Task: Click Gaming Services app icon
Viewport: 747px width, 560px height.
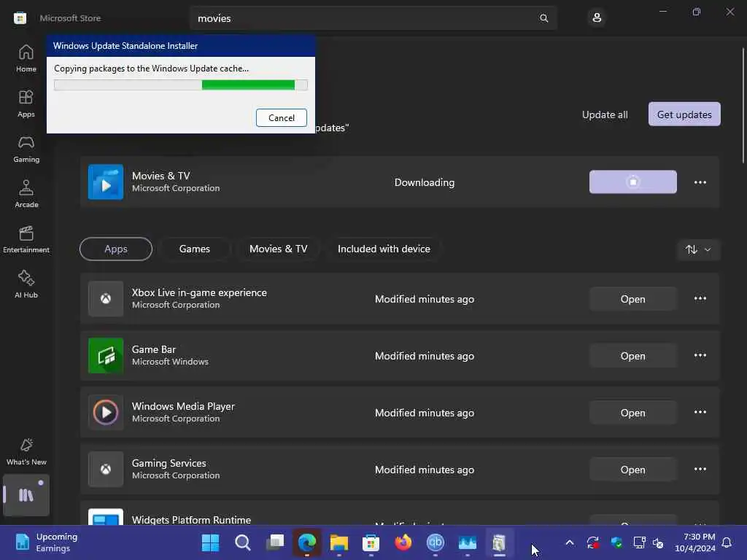Action: (x=106, y=469)
